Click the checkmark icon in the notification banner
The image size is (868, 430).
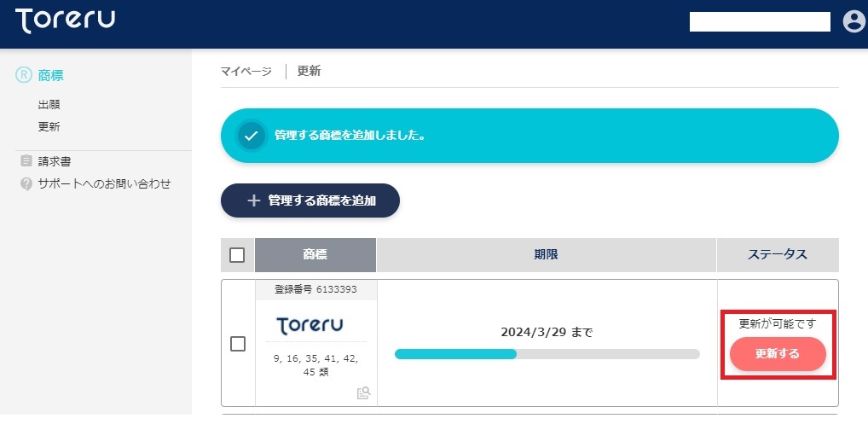click(252, 136)
